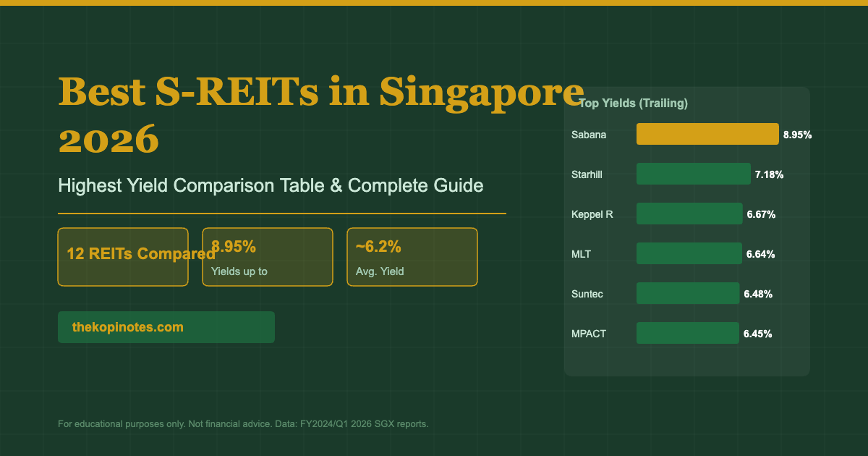This screenshot has height=456, width=868.
Task: Click the MPACT label
Action: [588, 334]
